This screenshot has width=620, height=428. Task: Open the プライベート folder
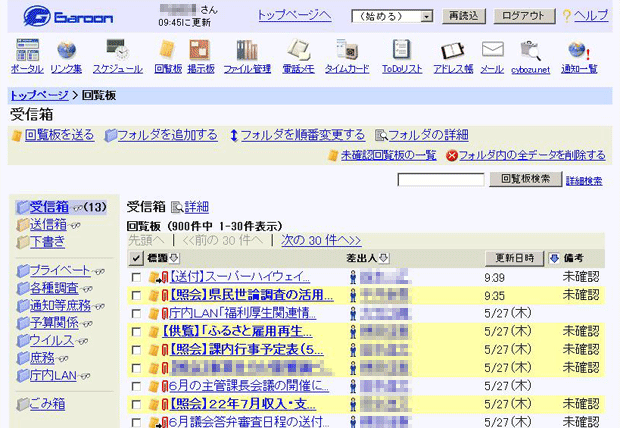[60, 270]
